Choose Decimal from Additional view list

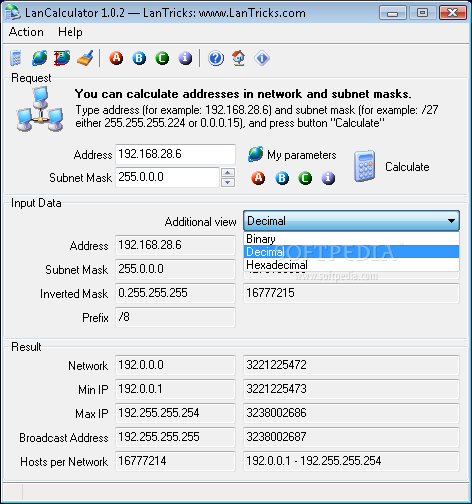click(x=352, y=252)
